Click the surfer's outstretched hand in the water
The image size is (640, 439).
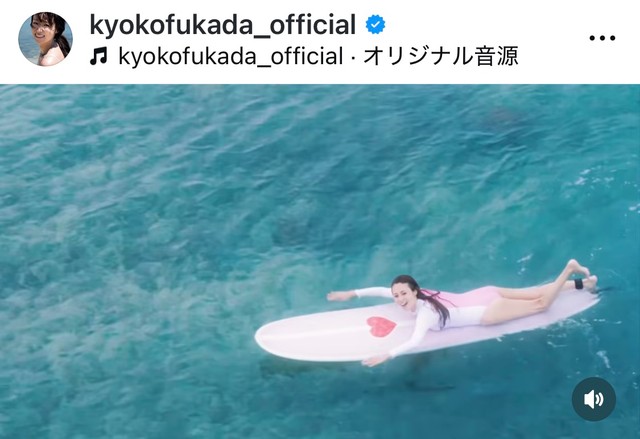[x=338, y=296]
